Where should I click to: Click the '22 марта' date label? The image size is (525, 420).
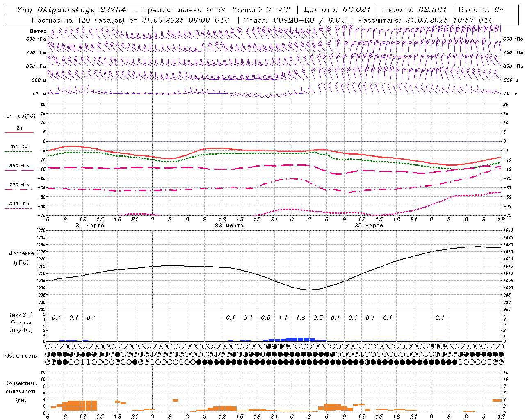click(x=229, y=226)
